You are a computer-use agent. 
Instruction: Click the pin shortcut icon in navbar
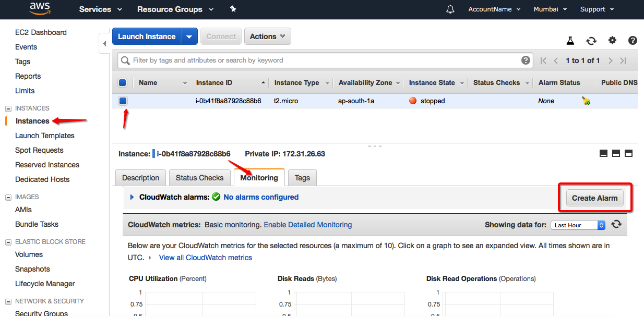point(233,9)
